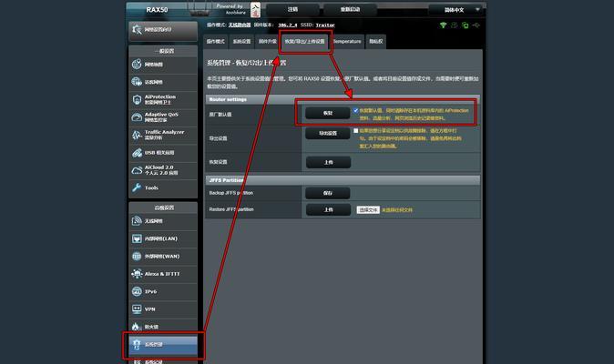
Task: Open Adaptive QoS menu entry
Action: coord(163,116)
